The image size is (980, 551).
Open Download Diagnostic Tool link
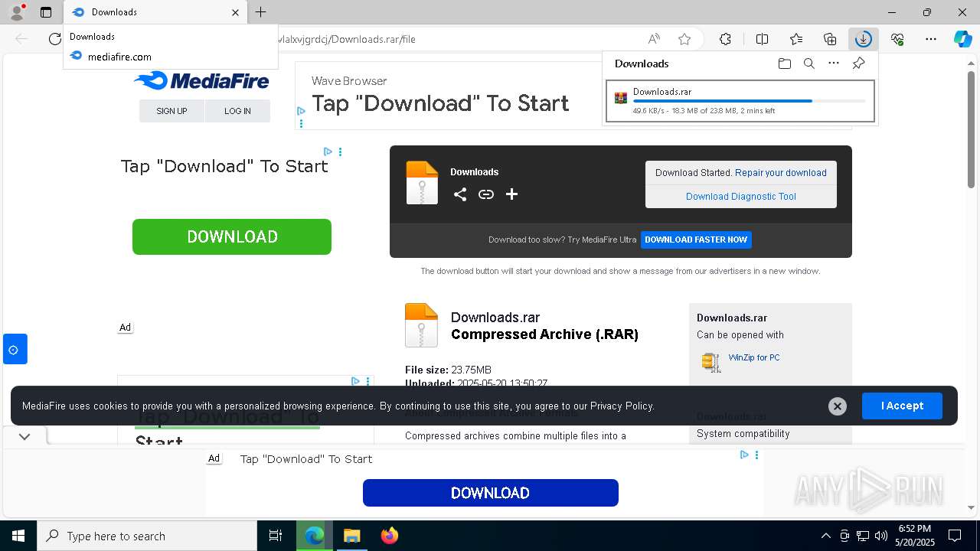pos(741,197)
